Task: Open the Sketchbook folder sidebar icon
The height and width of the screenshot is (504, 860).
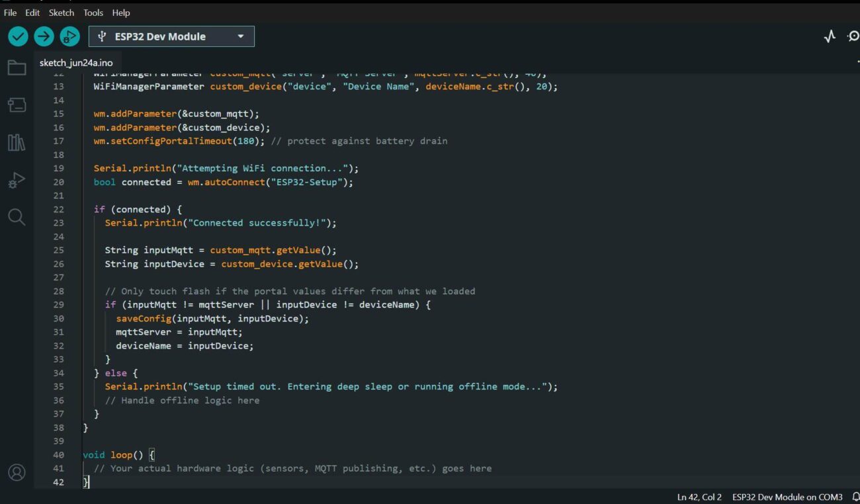Action: tap(17, 67)
